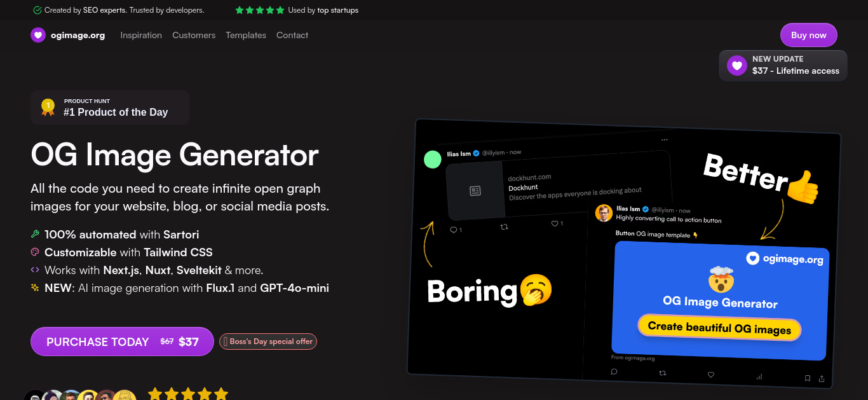Go to the ogimage.org home link
The width and height of the screenshot is (868, 400).
68,35
